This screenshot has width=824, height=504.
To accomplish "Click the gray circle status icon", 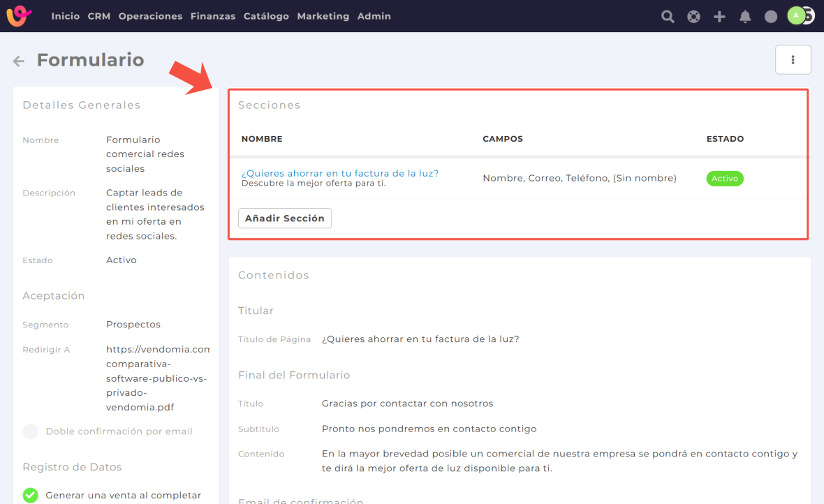I will 771,17.
